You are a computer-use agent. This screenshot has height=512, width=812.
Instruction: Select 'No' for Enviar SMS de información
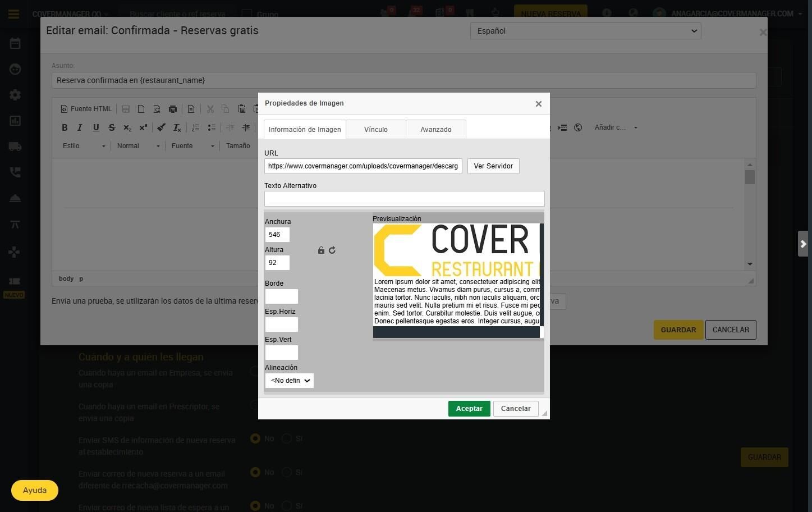pyautogui.click(x=255, y=438)
